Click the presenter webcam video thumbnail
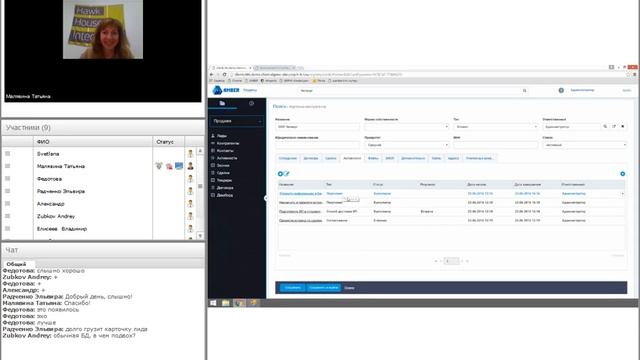Viewport: 640px width, 360px height. 103,29
